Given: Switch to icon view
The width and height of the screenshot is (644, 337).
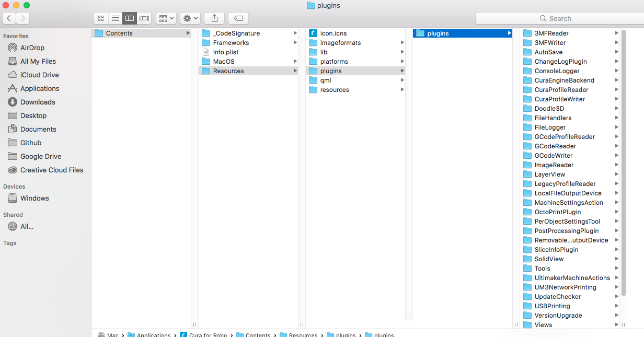Looking at the screenshot, I should click(101, 18).
